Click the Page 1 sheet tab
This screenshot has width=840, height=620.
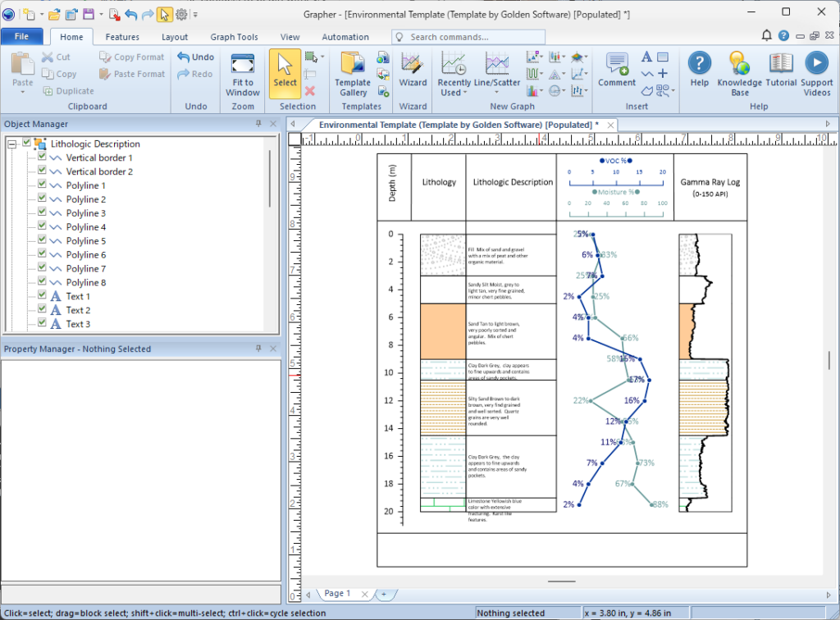coord(337,593)
